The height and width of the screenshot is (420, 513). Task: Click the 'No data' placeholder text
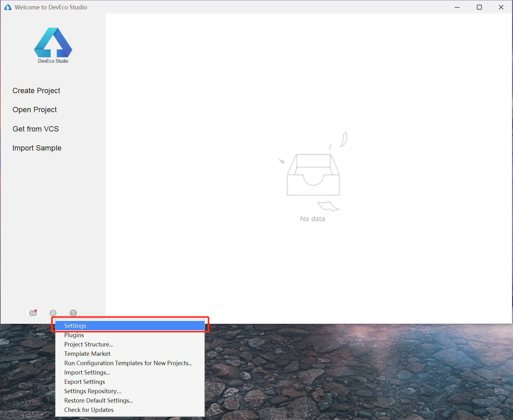coord(312,219)
